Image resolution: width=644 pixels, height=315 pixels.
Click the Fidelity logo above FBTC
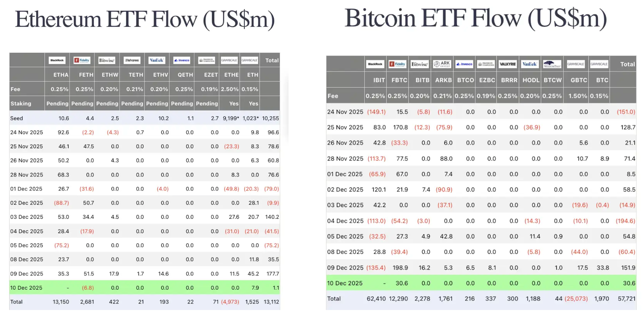click(x=397, y=64)
